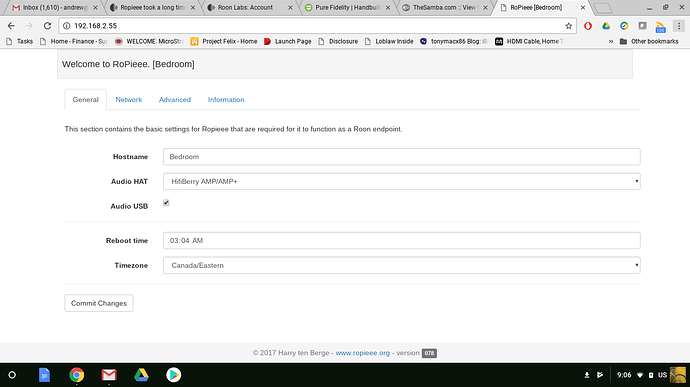
Task: Click the browser back arrow
Action: point(11,26)
